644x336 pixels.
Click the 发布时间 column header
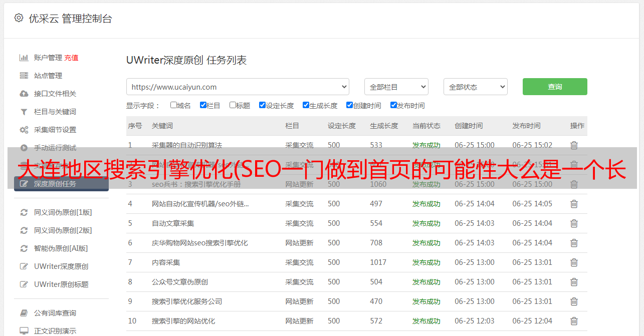(x=526, y=126)
